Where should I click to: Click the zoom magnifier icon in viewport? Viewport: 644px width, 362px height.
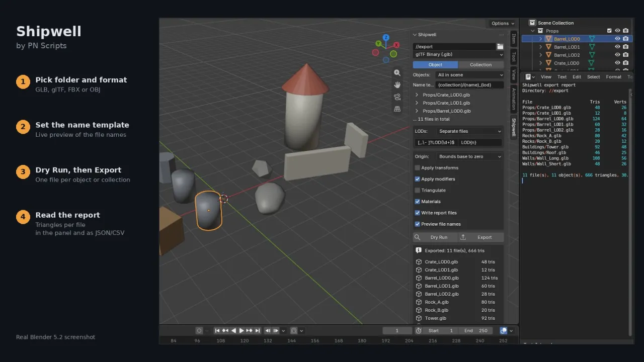[397, 73]
